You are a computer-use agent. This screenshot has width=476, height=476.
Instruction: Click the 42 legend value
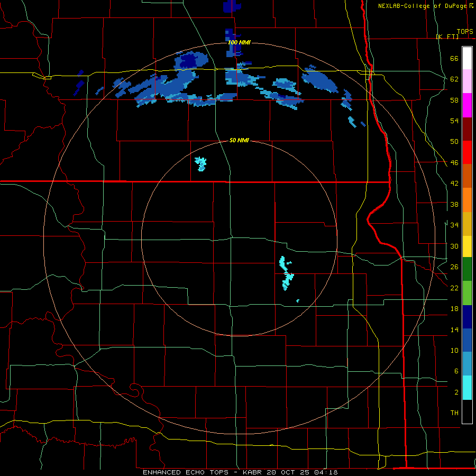click(454, 184)
